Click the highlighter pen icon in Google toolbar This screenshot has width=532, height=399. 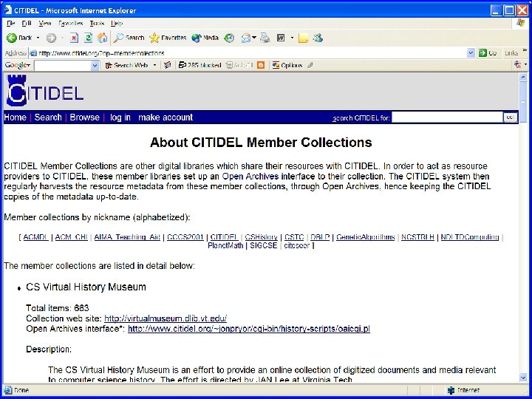click(310, 65)
